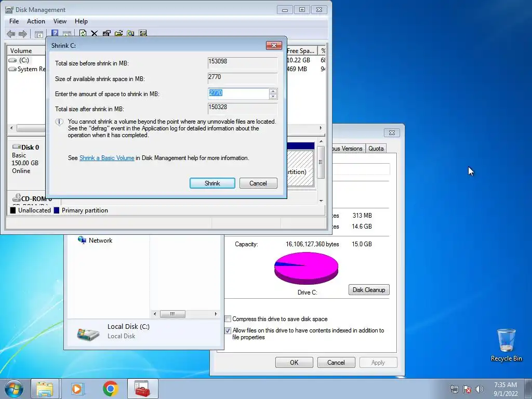
Task: Open the Shrink a Basic Volume help link
Action: (x=107, y=158)
